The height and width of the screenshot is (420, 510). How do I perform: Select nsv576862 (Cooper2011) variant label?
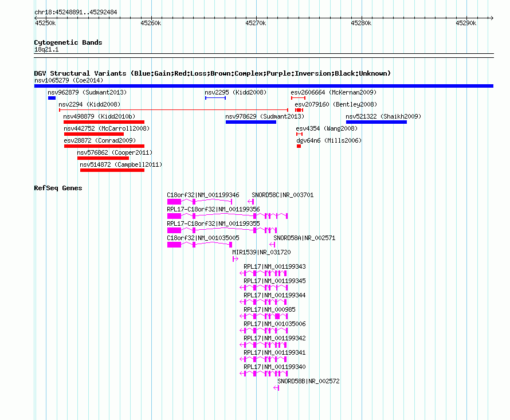pos(115,152)
